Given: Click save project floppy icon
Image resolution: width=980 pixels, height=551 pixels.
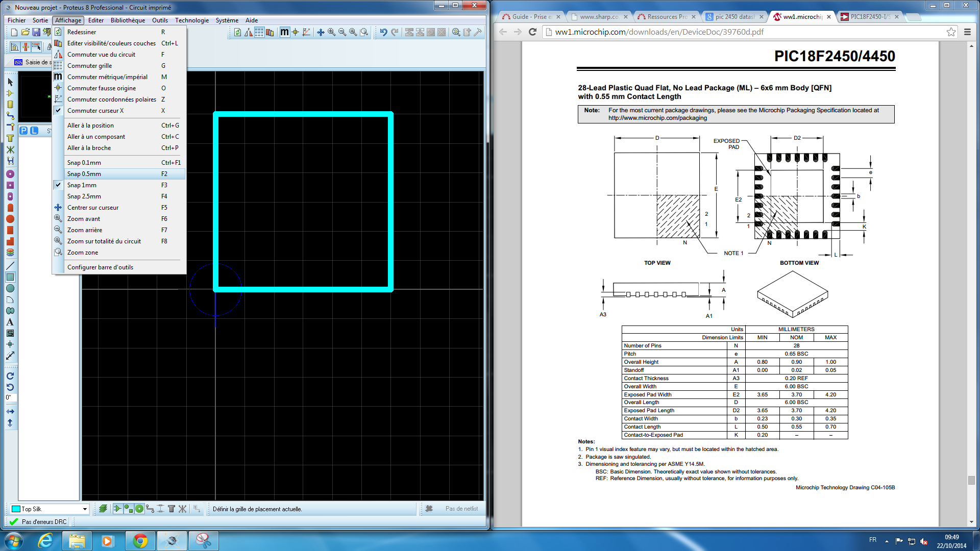Looking at the screenshot, I should point(36,32).
